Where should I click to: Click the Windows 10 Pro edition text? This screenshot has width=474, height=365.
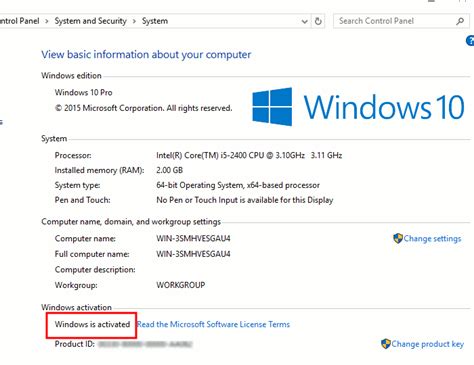click(x=83, y=92)
